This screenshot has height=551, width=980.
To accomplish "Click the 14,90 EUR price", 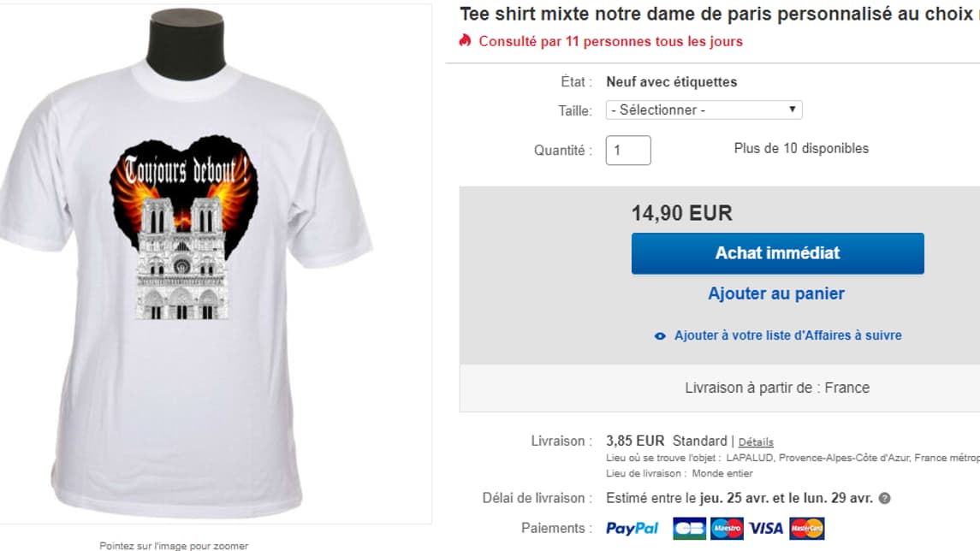I will click(682, 213).
